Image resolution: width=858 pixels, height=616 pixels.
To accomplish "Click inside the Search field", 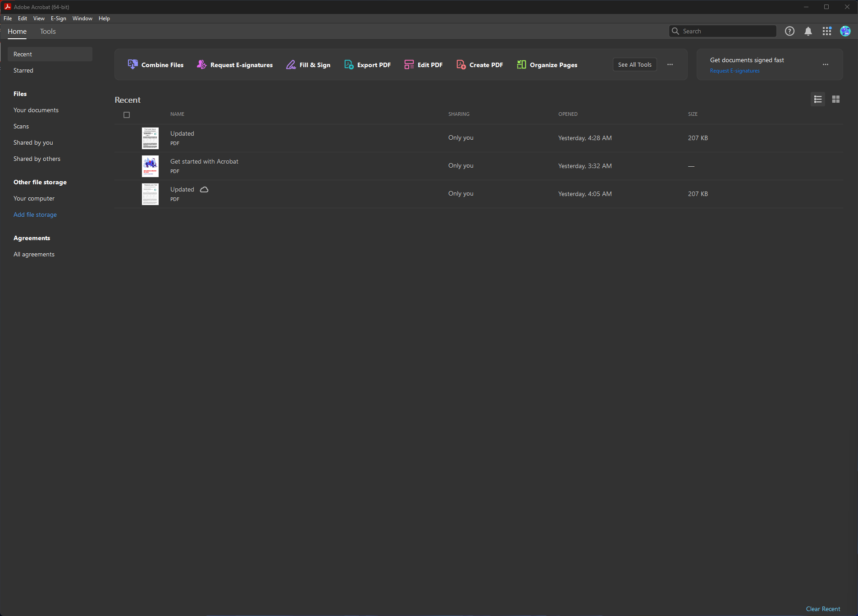I will pos(726,31).
